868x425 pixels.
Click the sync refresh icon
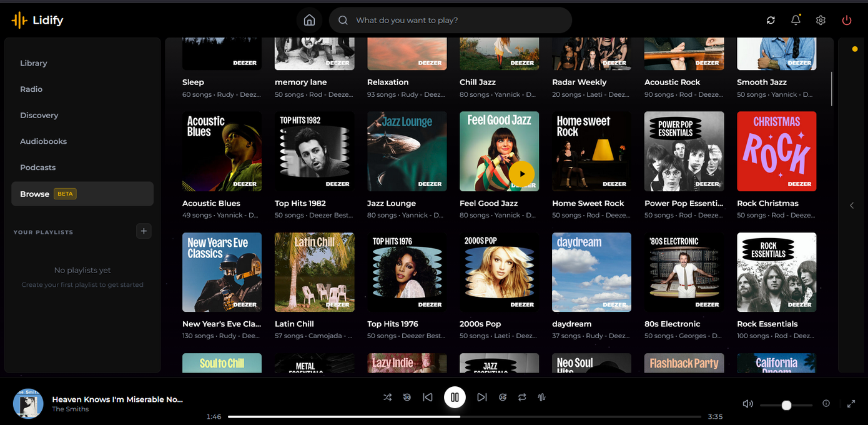[x=771, y=20]
